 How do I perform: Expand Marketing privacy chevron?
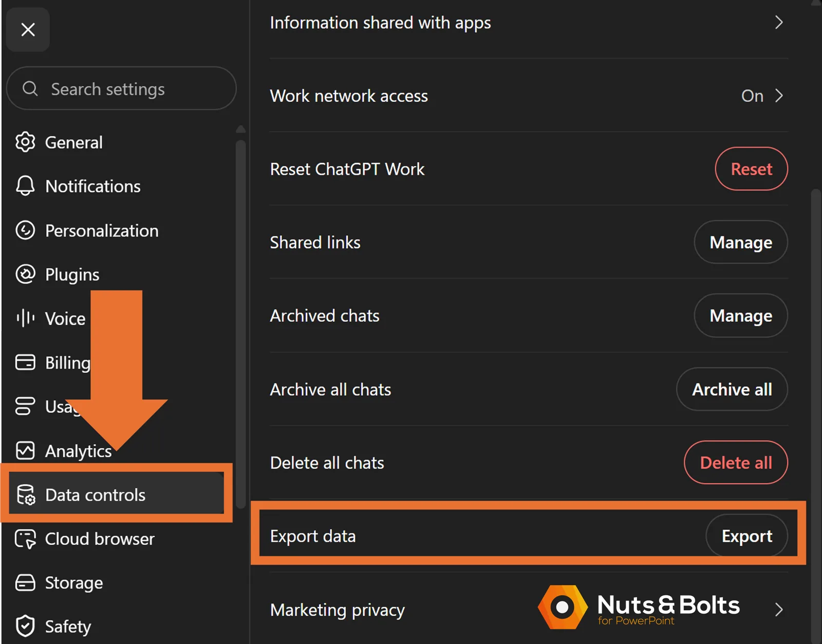(x=779, y=610)
